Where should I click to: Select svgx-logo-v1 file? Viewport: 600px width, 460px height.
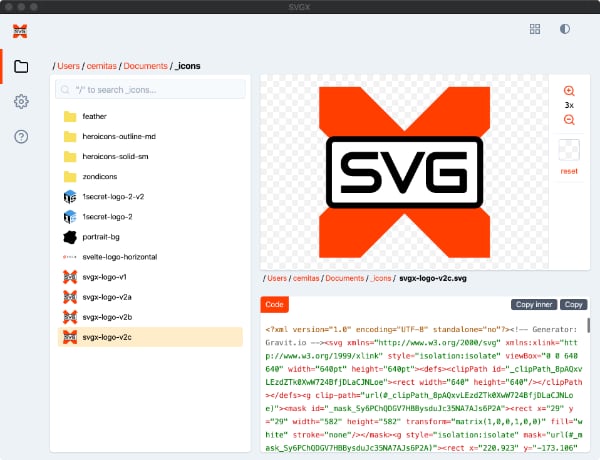[150, 277]
